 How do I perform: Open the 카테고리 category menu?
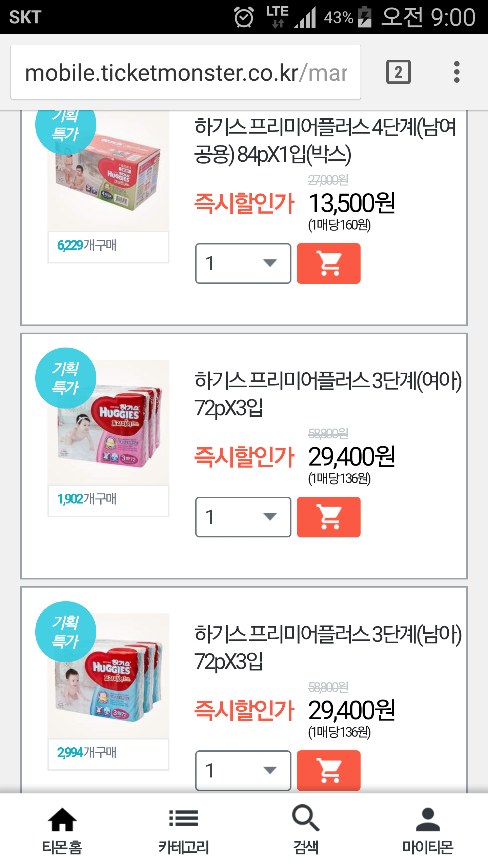(x=183, y=830)
